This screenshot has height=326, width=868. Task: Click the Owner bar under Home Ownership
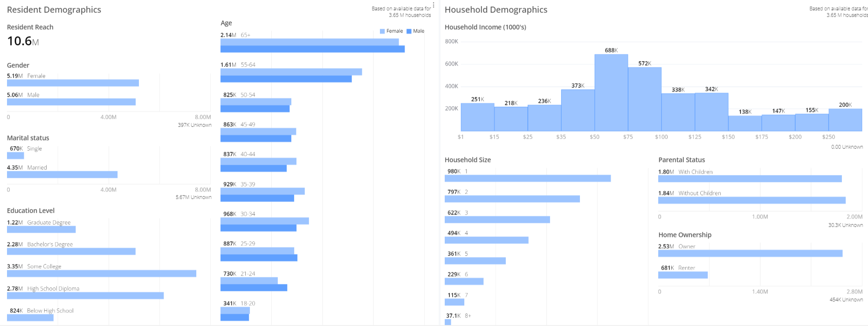(x=751, y=254)
